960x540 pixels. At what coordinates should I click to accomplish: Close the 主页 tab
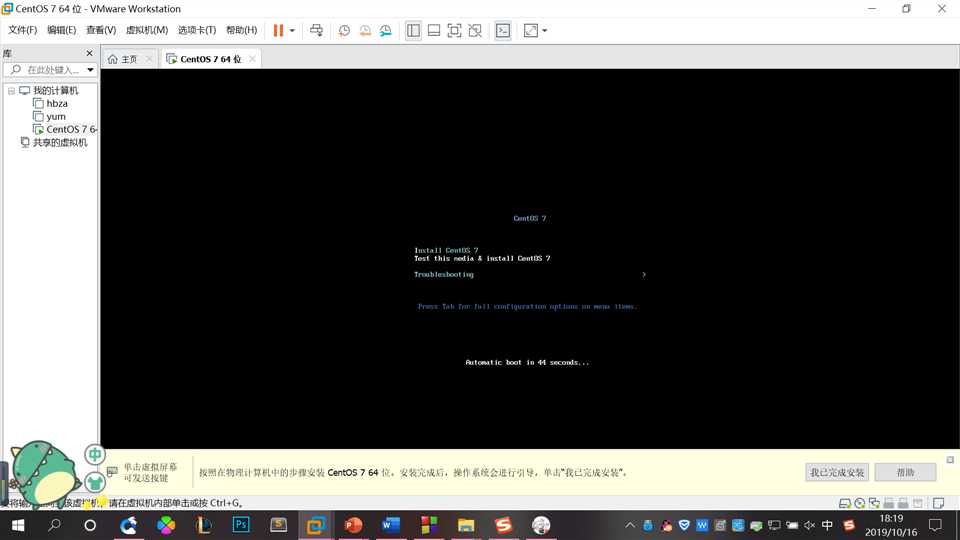tap(149, 59)
